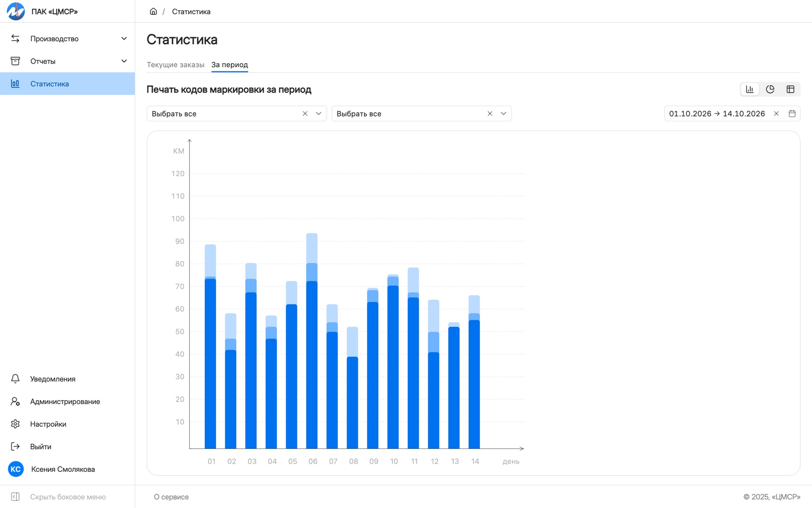Viewport: 812px width, 508px height.
Task: Clear the first 'Выбрать все' filter
Action: tap(305, 114)
